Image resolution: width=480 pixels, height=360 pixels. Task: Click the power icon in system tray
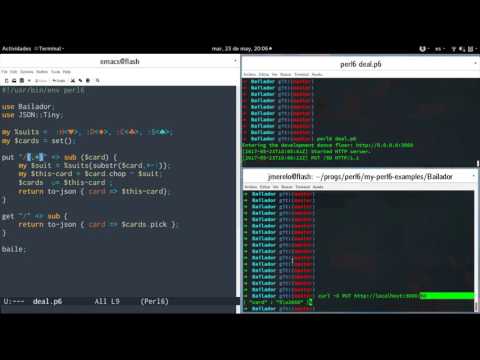470,49
